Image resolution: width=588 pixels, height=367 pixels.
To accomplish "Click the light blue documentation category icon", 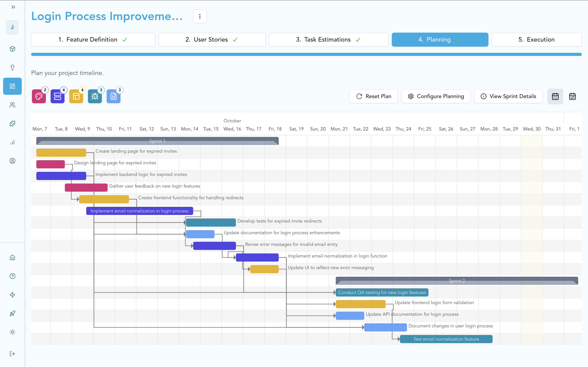I will tap(114, 96).
